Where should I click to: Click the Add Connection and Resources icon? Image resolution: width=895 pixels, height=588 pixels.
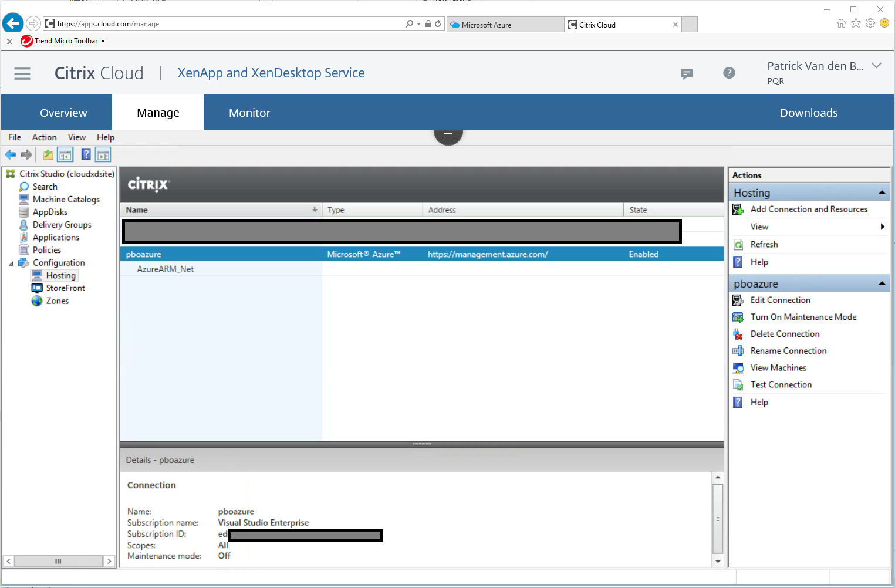[x=738, y=209]
